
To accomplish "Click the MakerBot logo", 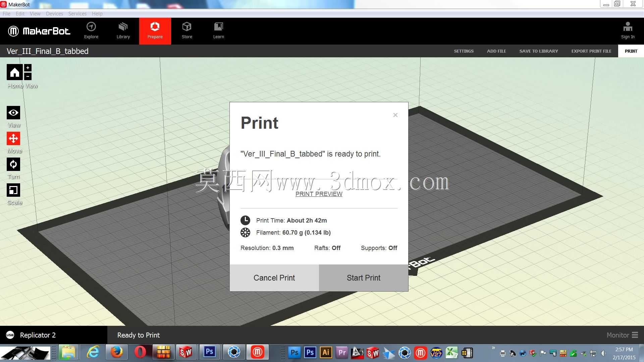I will 39,31.
